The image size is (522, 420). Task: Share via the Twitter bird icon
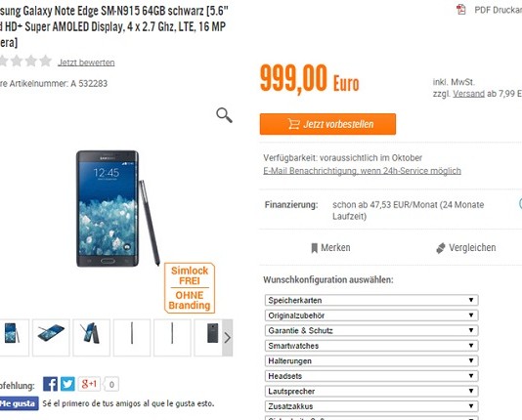(67, 384)
